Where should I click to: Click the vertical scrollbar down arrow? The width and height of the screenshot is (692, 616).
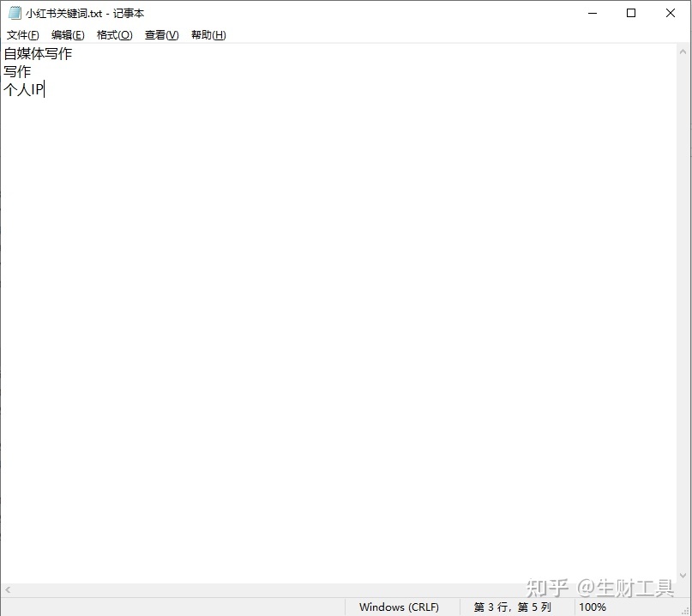coord(684,575)
